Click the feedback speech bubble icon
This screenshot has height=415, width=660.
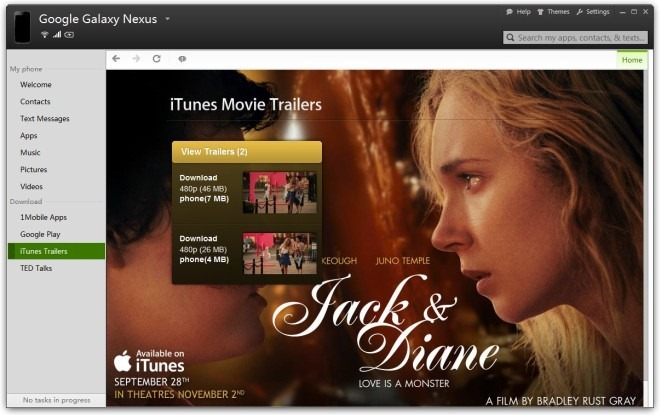(x=182, y=59)
